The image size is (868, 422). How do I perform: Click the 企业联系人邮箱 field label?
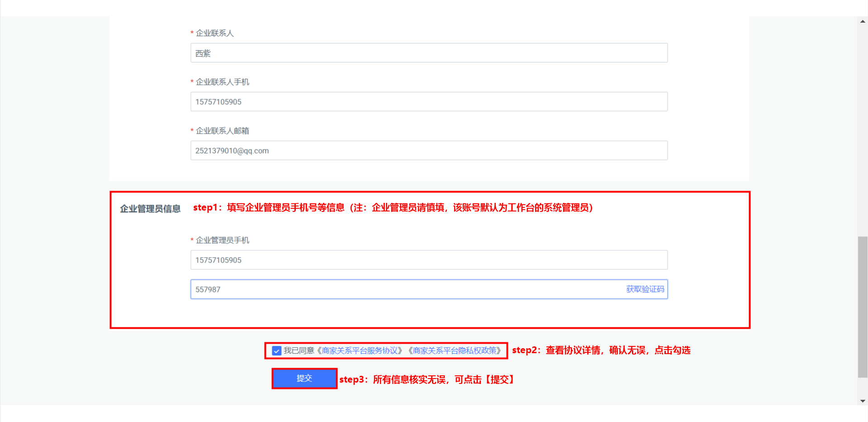coord(222,131)
